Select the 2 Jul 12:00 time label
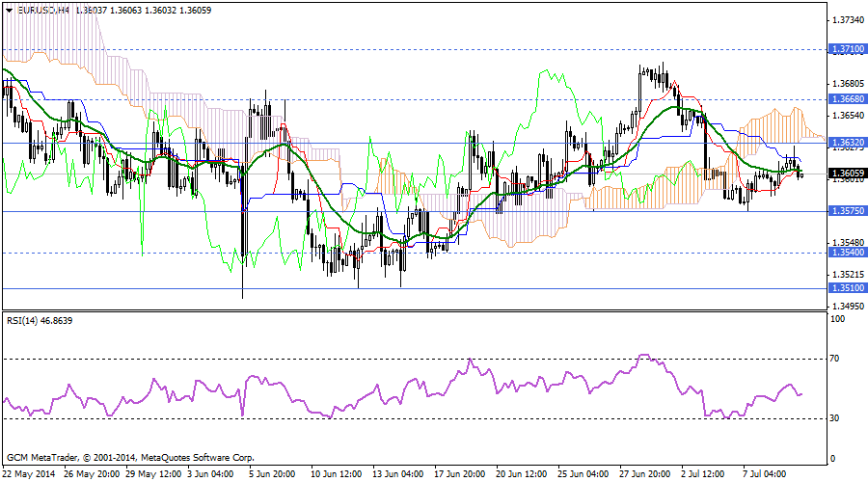 703,474
